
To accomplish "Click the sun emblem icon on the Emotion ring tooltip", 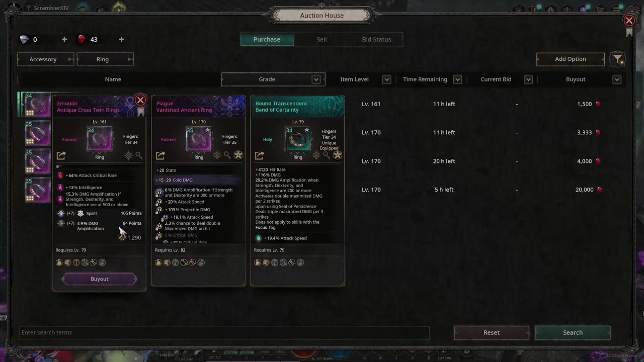I will [x=128, y=156].
